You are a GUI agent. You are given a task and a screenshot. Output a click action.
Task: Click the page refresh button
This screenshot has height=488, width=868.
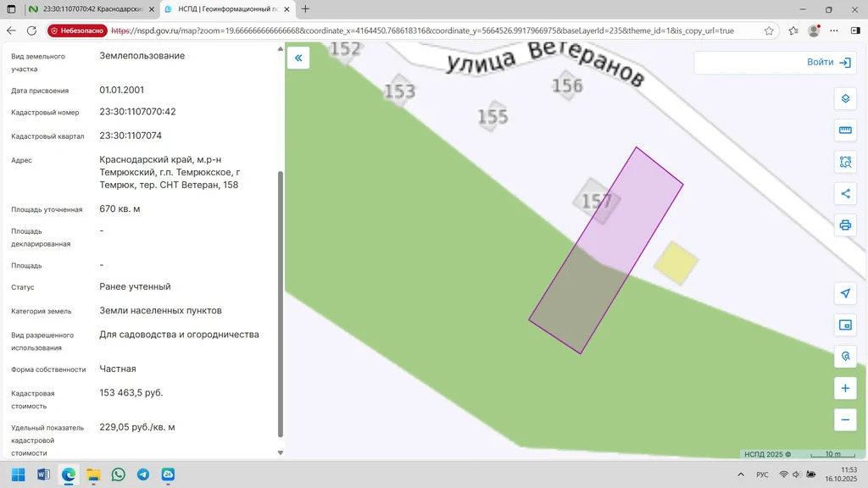31,30
